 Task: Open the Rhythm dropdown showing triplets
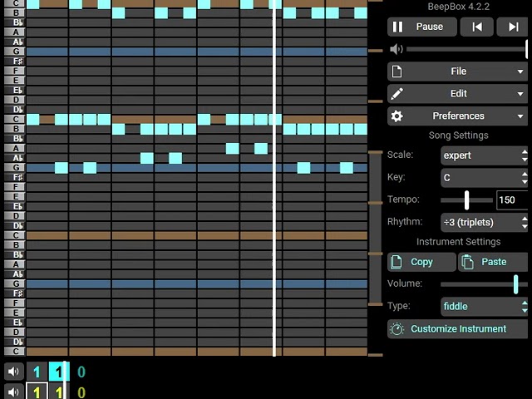(x=484, y=223)
